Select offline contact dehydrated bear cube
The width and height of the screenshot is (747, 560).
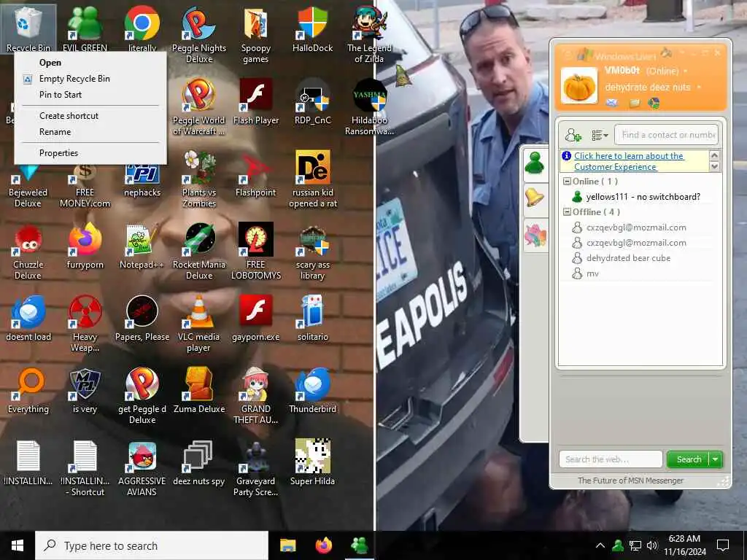628,258
